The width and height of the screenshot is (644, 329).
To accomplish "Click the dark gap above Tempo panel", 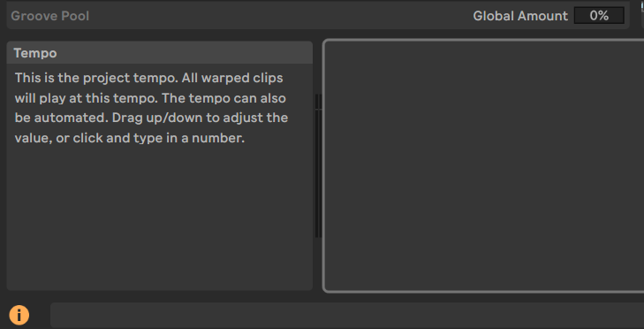I will tap(159, 34).
